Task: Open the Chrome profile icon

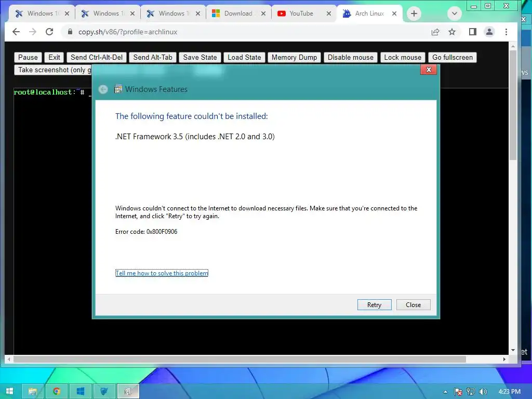Action: (x=489, y=32)
